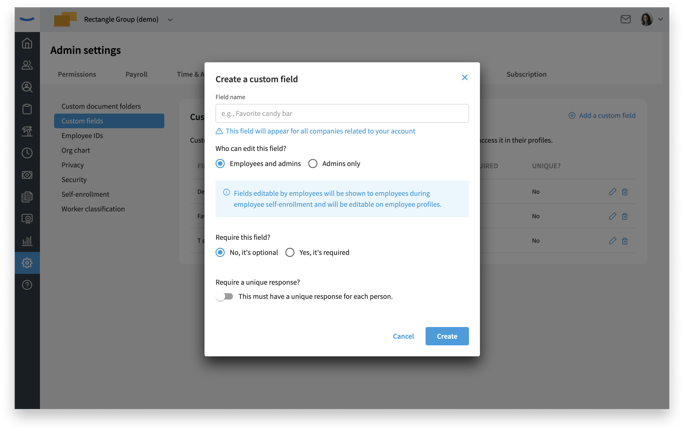This screenshot has width=684, height=431.
Task: Click the Create button
Action: [447, 336]
